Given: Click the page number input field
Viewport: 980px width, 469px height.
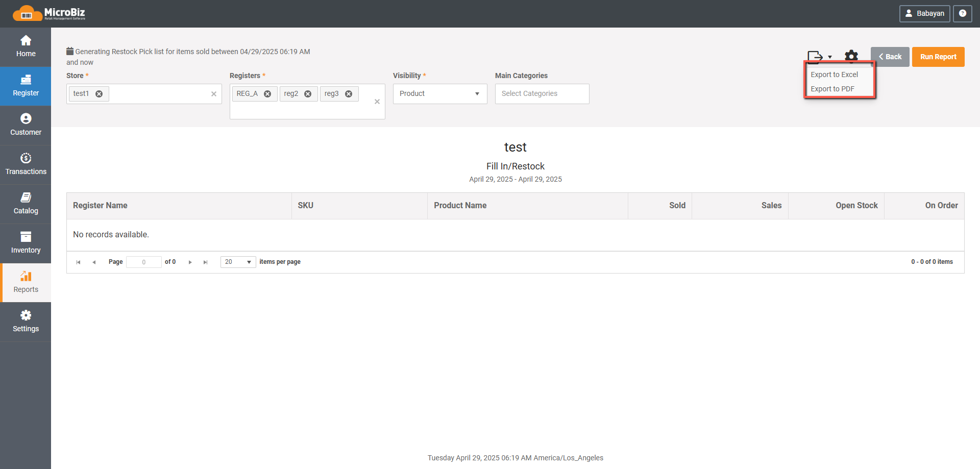Looking at the screenshot, I should point(144,262).
